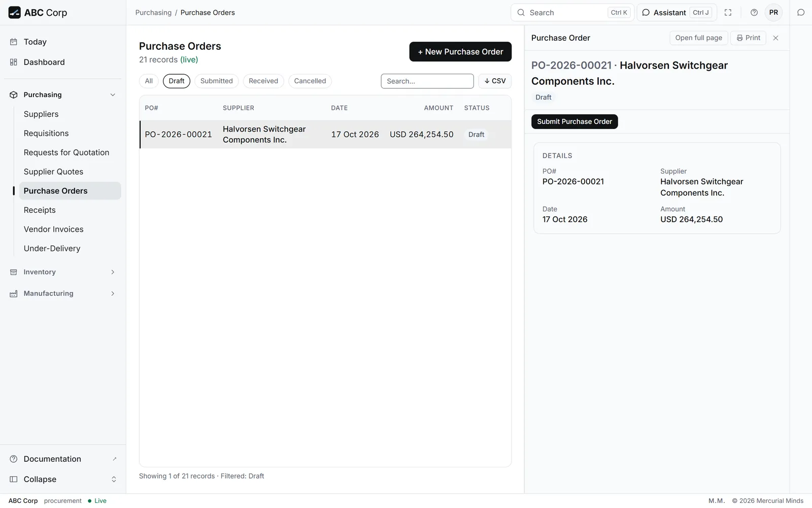
Task: Click the Inventory archive icon
Action: (x=14, y=272)
